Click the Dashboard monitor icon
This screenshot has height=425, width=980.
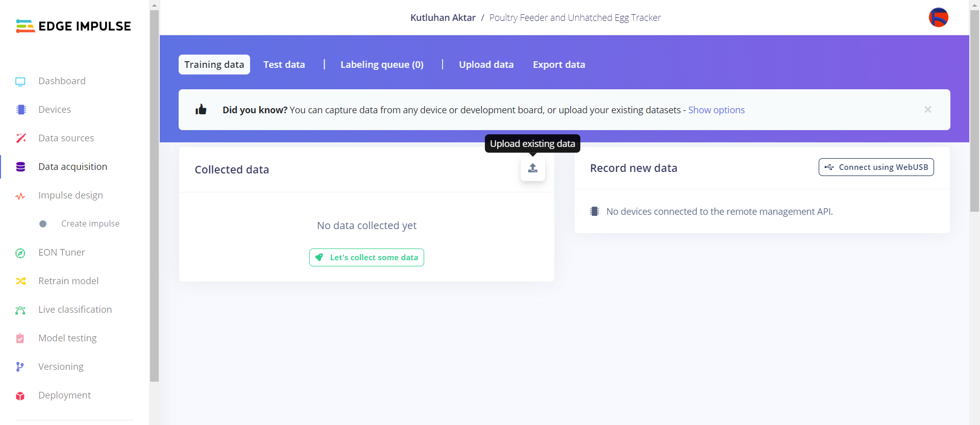click(x=20, y=82)
